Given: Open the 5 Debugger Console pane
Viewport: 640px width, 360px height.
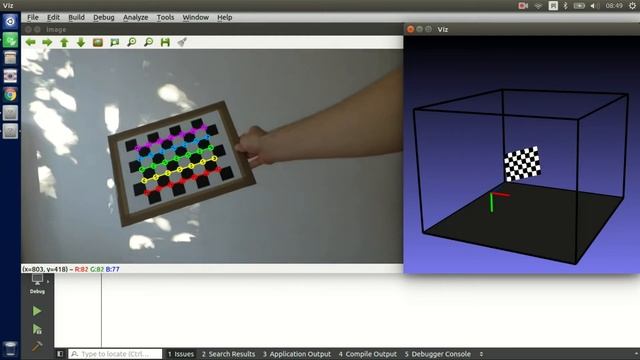Looking at the screenshot, I should pyautogui.click(x=438, y=354).
